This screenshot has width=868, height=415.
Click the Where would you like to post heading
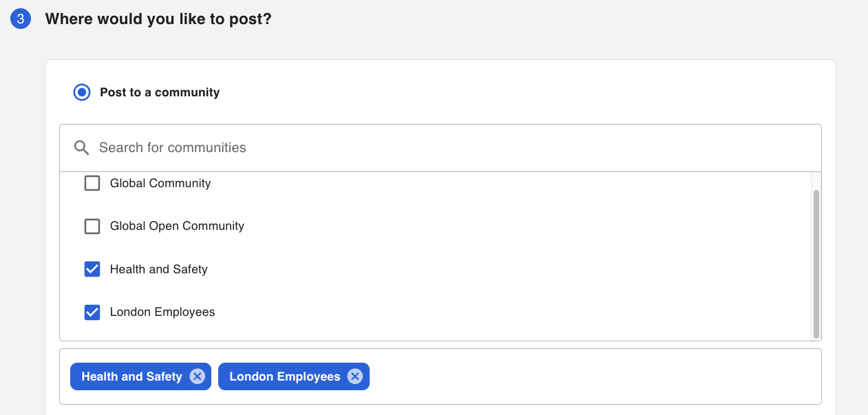point(158,19)
